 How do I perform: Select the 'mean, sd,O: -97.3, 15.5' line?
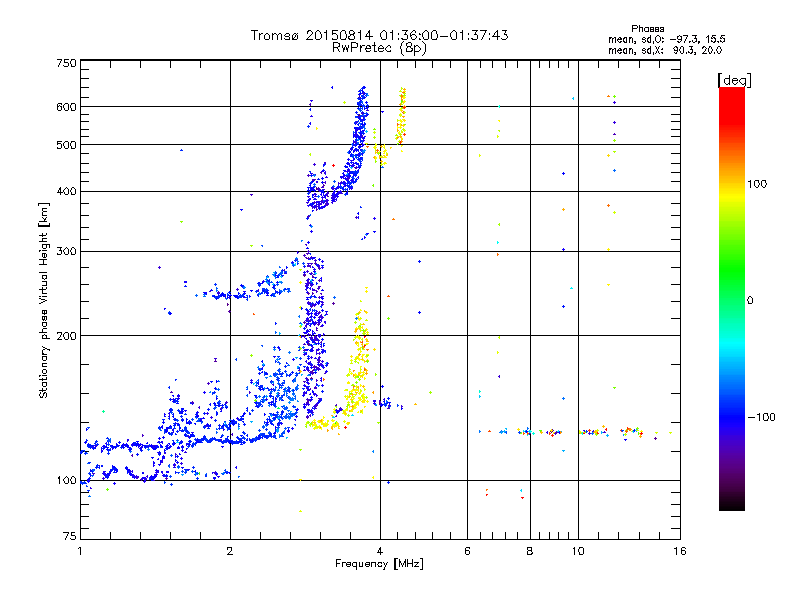[x=666, y=39]
